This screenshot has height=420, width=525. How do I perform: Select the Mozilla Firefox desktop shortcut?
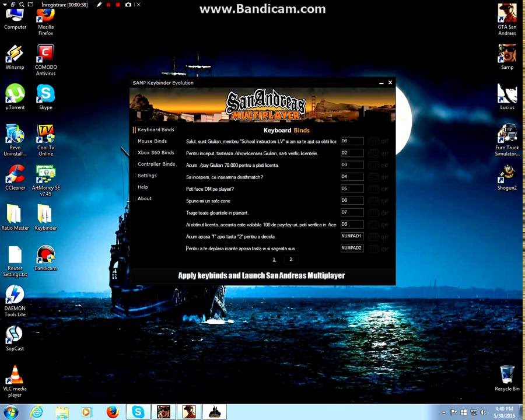click(45, 22)
